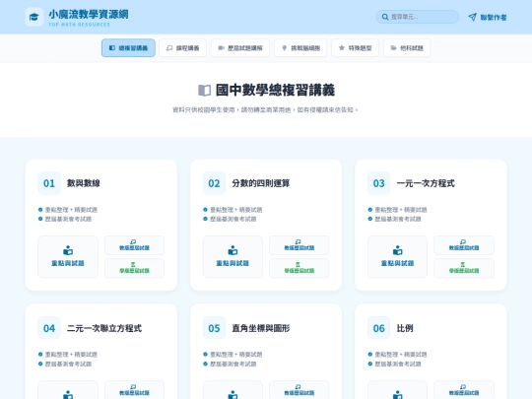Screen dimensions: 532x399
Task: Click the 05 number badge
Action: [x=214, y=328]
